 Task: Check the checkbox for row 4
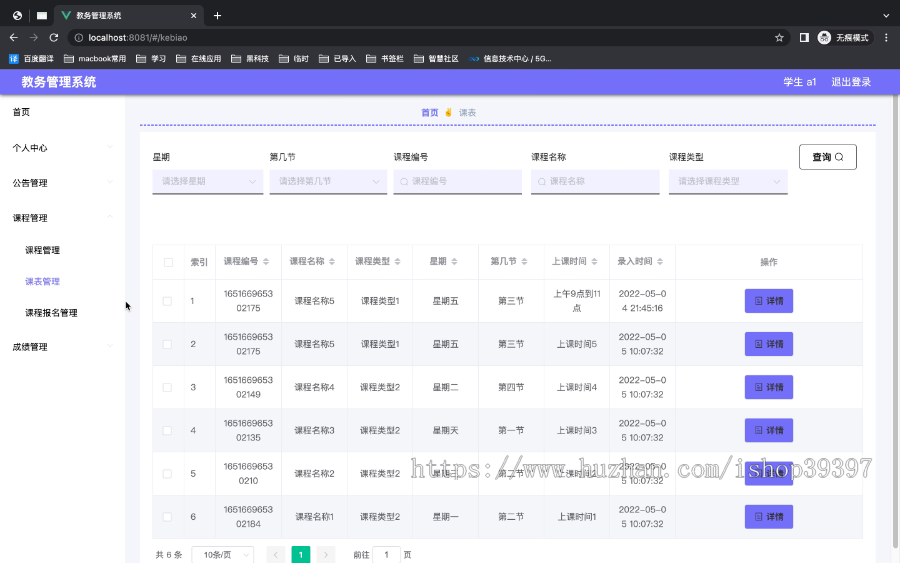click(167, 430)
